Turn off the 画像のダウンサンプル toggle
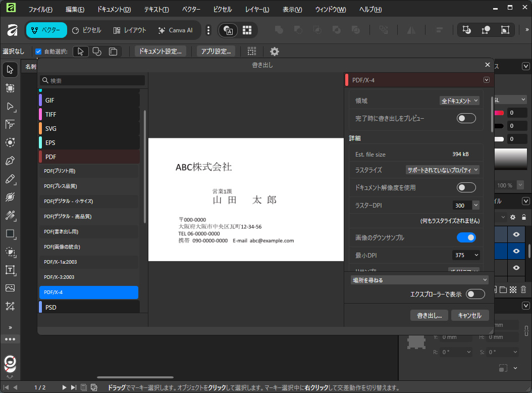This screenshot has width=532, height=393. pos(466,237)
